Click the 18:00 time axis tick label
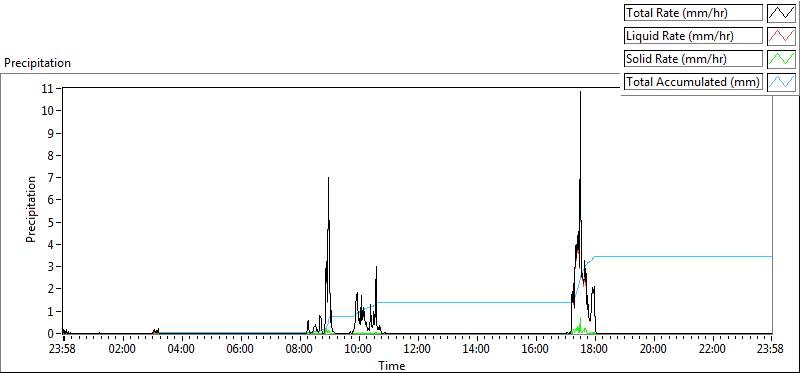 click(595, 350)
